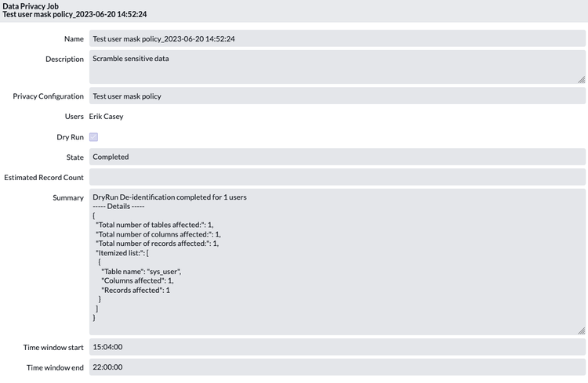Click inside the Summary text area

337,262
